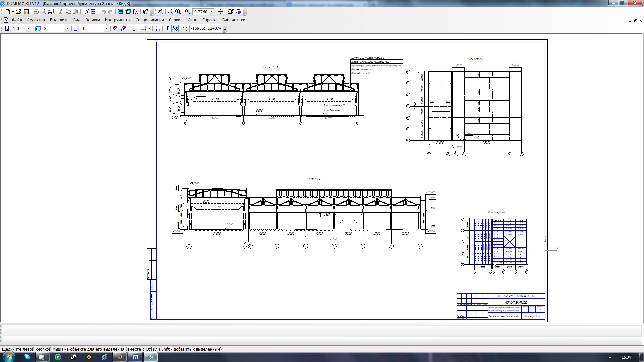
Task: Open the new document type arrow
Action: [13, 12]
